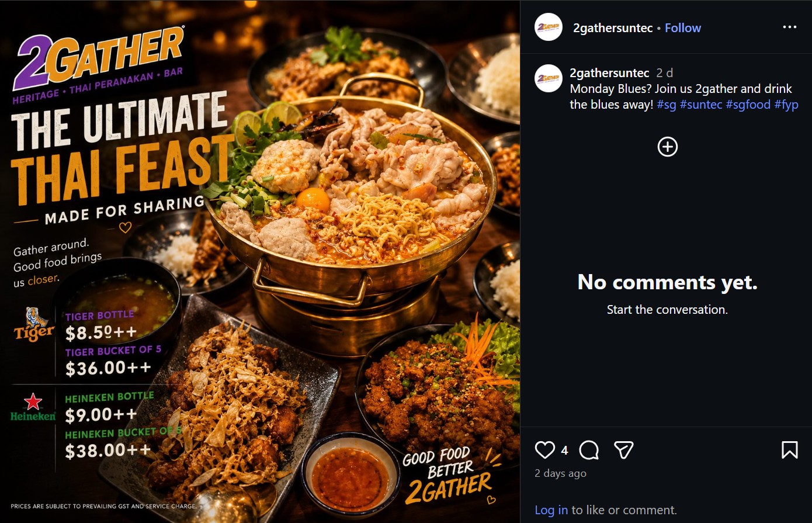Screen dimensions: 812x523
Task: Like the post with the heart icon
Action: point(544,450)
